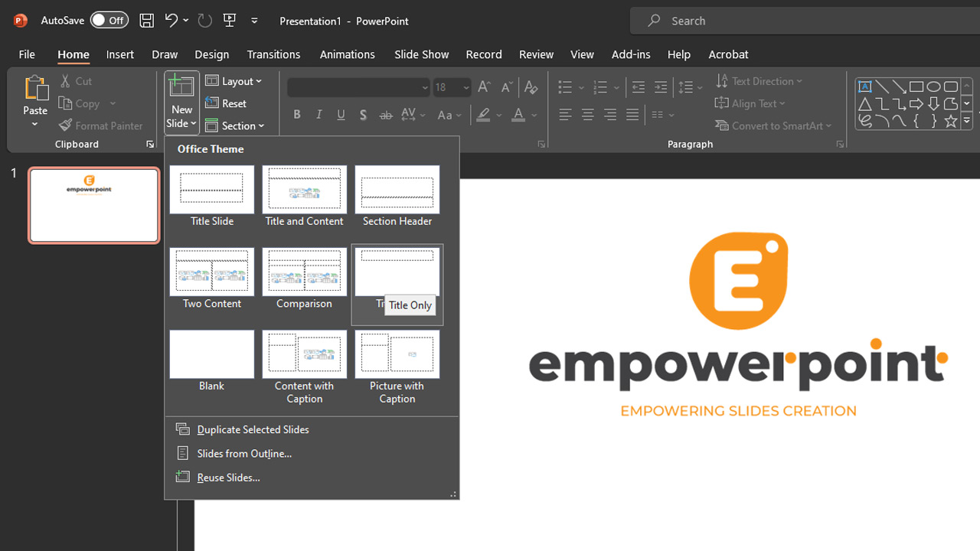Open the Layout dropdown

pos(234,81)
